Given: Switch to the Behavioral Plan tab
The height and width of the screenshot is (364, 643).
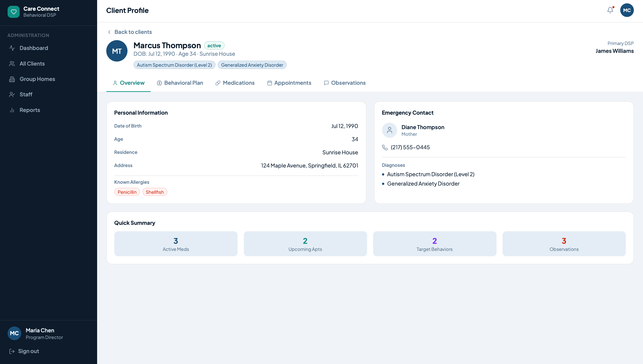Looking at the screenshot, I should coord(180,83).
